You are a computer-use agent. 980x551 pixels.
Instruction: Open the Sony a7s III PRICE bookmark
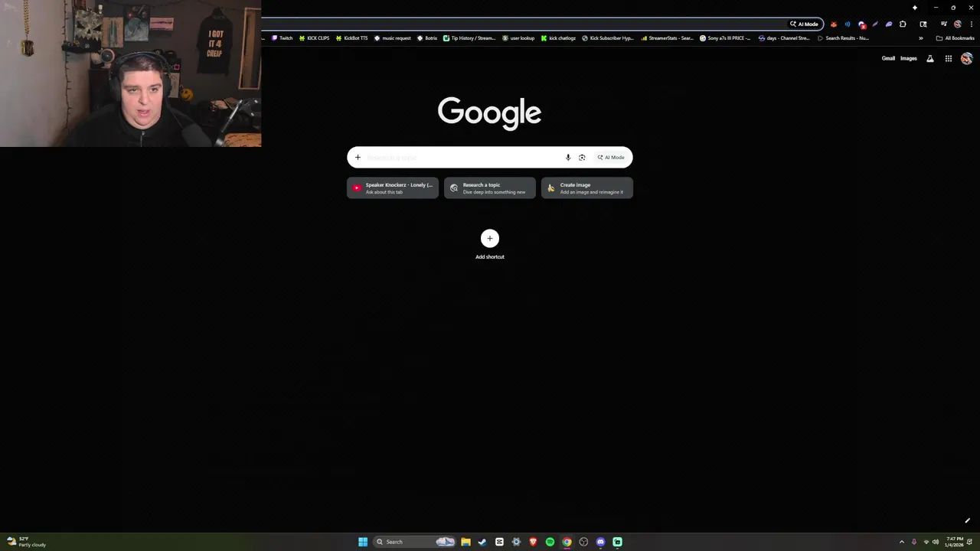coord(725,38)
